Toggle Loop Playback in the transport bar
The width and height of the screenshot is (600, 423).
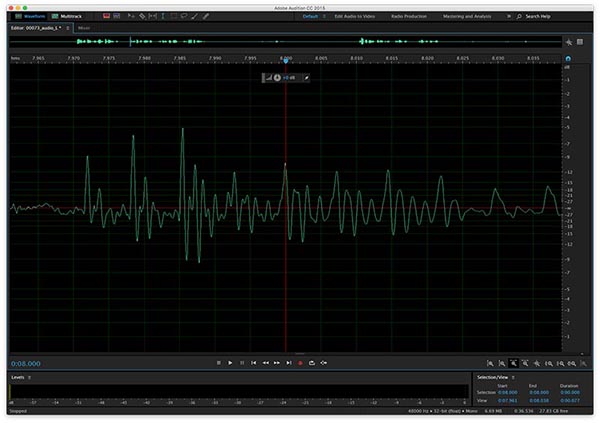click(312, 362)
